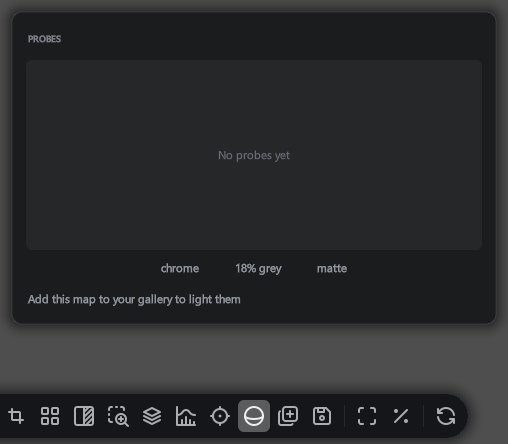The image size is (508, 444).
Task: Click the refresh rotate icon
Action: click(x=446, y=416)
